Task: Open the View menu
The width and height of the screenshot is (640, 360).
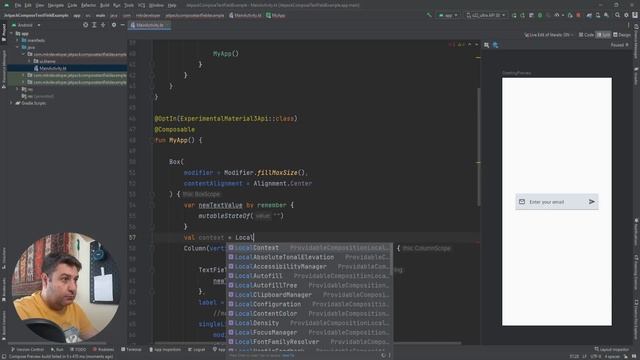Action: [40, 5]
